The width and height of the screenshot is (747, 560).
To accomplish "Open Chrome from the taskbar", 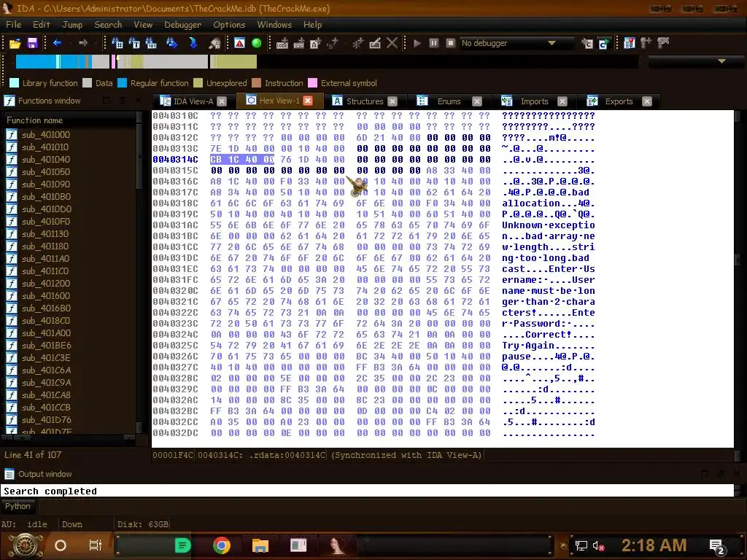I will tap(222, 545).
